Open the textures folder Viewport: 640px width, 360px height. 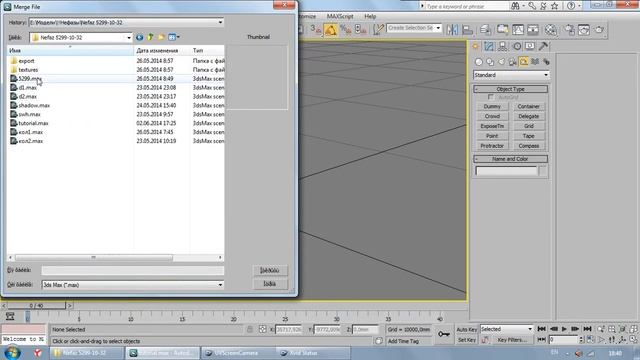tap(24, 70)
